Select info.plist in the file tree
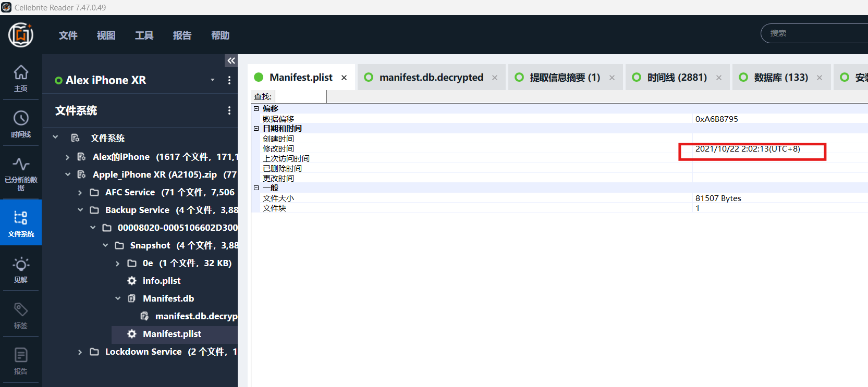Viewport: 868px width, 387px height. coord(162,281)
